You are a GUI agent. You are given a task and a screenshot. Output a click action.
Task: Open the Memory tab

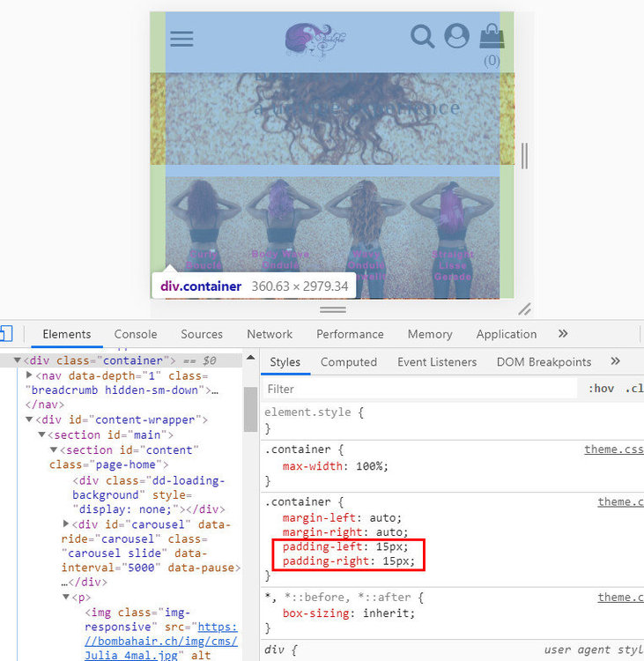point(430,334)
